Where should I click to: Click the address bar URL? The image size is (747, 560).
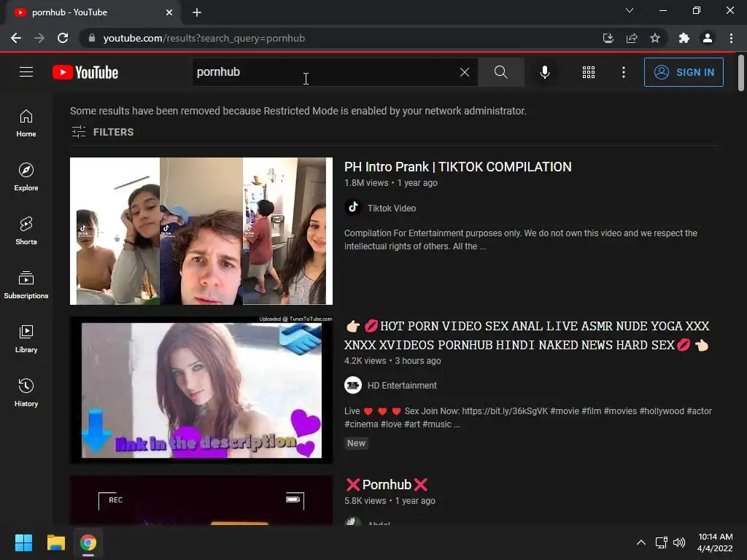pyautogui.click(x=204, y=38)
